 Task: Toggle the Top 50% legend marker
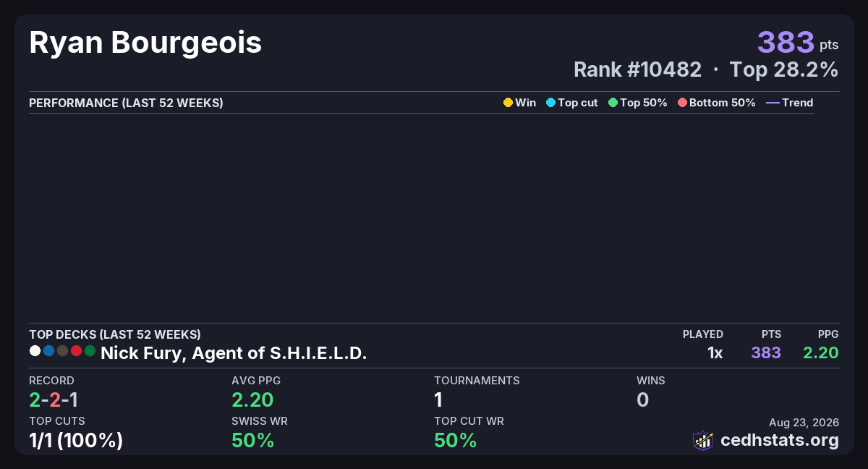(x=638, y=103)
